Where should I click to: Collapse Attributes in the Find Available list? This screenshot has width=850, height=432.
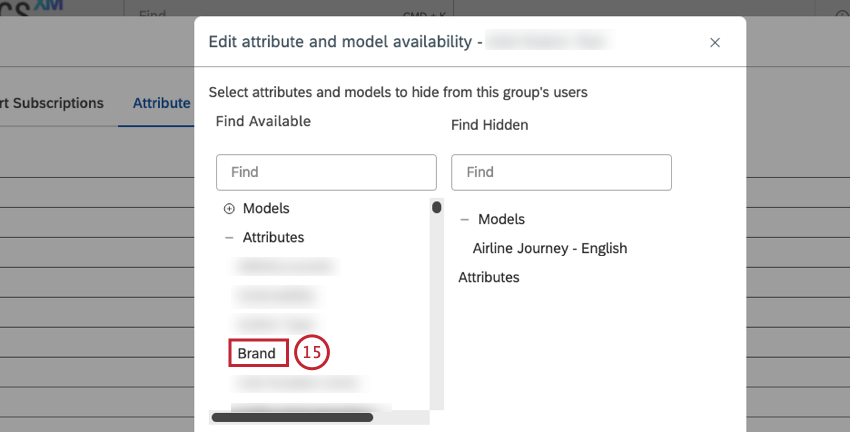pyautogui.click(x=229, y=238)
